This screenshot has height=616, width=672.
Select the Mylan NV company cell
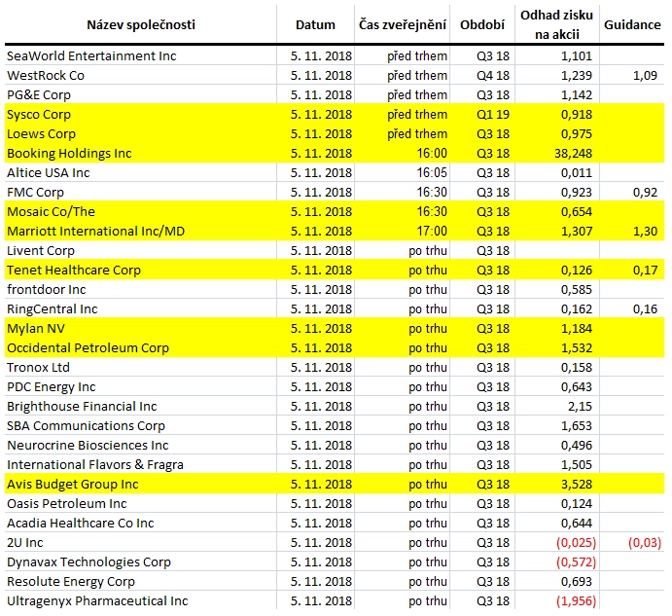click(141, 329)
